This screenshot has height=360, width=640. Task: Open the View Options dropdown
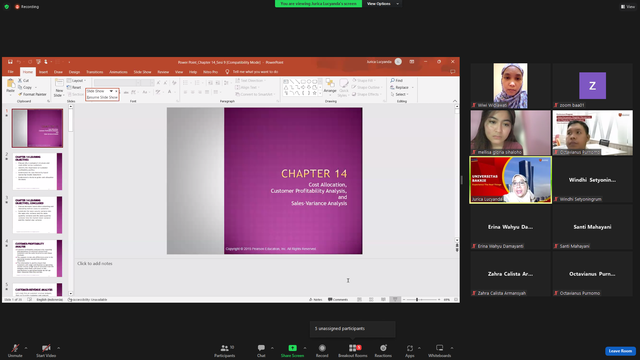[x=382, y=4]
